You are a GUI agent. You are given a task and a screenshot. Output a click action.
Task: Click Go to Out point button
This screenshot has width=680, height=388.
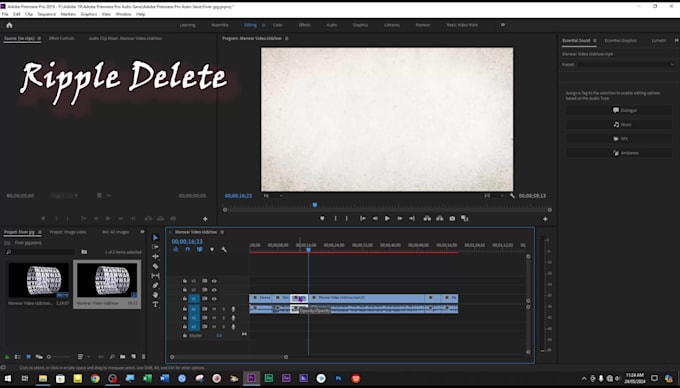click(412, 218)
